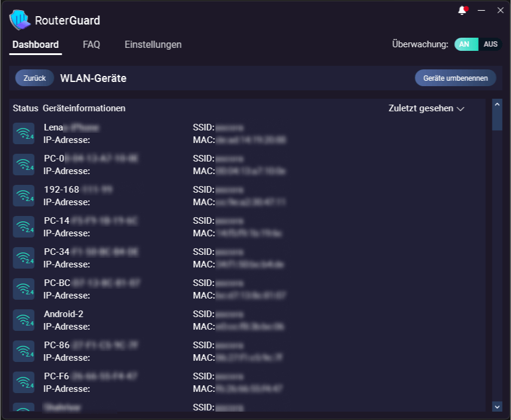Select the Dashboard tab
The image size is (511, 420).
point(35,44)
